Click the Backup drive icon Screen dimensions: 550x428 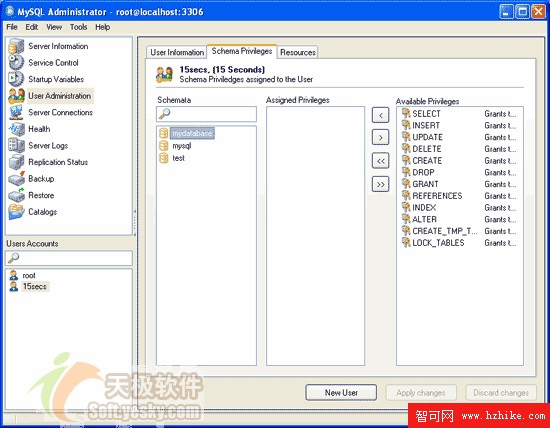[x=16, y=179]
